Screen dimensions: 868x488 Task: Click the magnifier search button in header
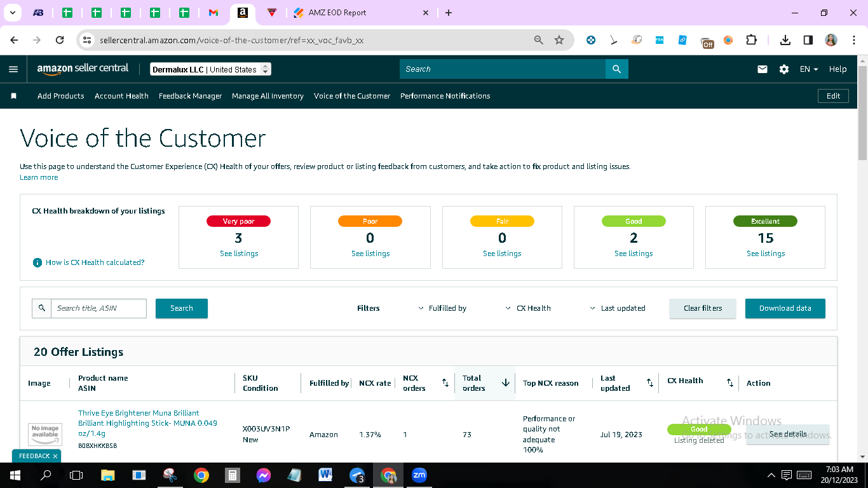[616, 69]
